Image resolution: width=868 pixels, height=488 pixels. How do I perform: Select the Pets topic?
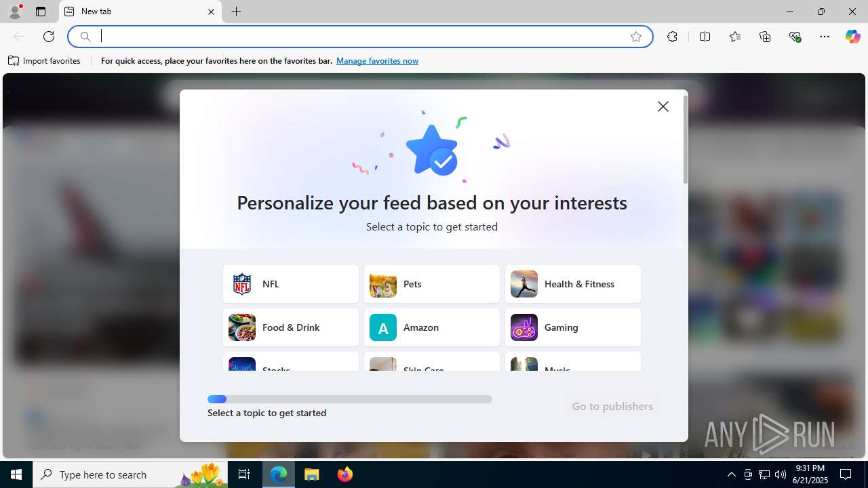pyautogui.click(x=432, y=284)
